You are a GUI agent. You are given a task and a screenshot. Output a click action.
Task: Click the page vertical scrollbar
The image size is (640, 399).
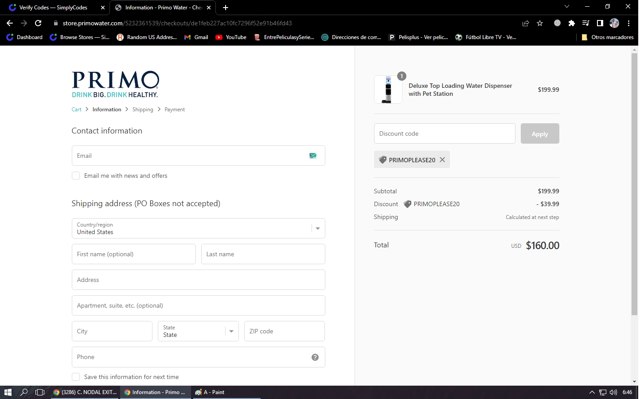[x=634, y=184]
